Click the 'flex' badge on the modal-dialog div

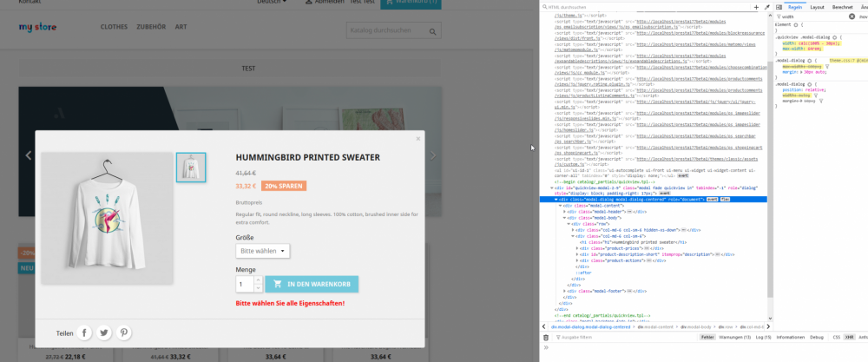[x=725, y=199]
